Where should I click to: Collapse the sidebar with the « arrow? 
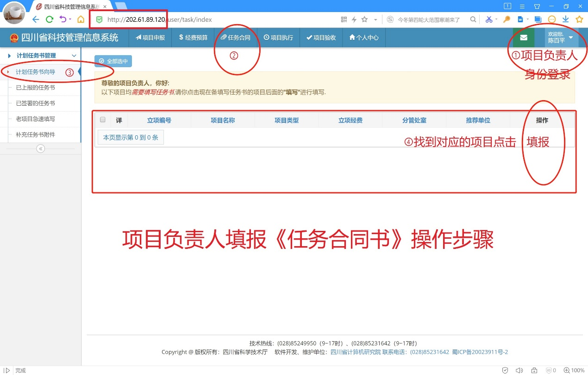pos(41,148)
